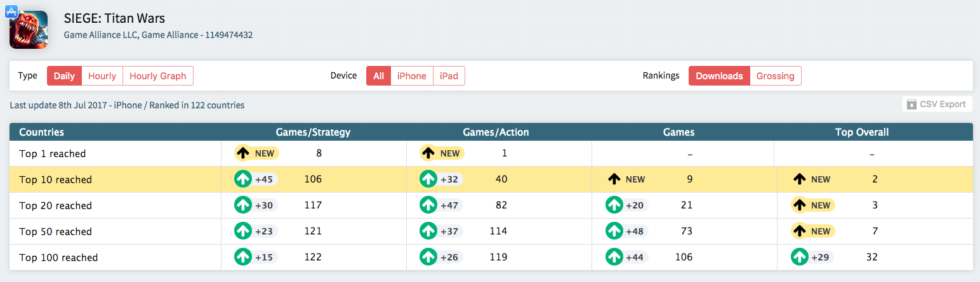The image size is (980, 282).
Task: Select the iPhone device filter
Action: click(x=412, y=76)
